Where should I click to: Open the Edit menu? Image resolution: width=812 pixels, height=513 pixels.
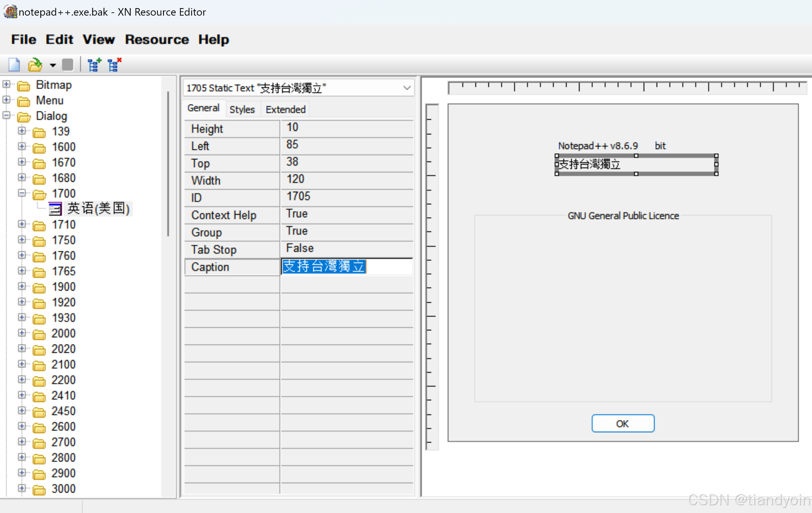pos(59,39)
